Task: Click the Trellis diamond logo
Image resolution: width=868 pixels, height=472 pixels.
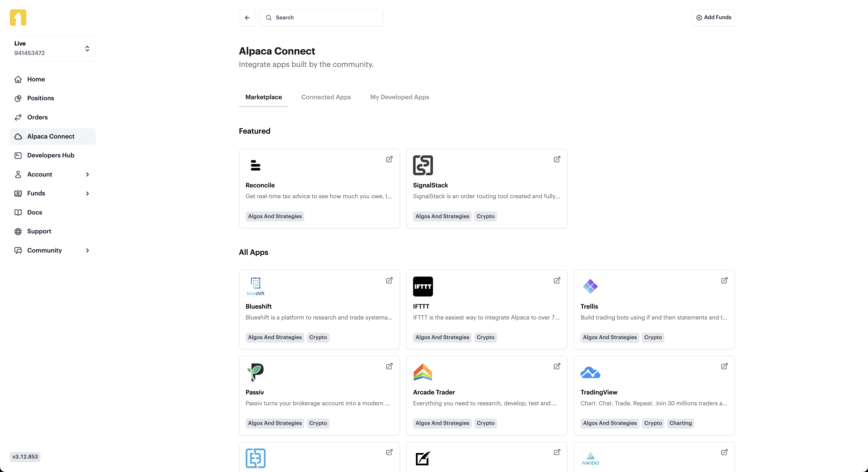Action: point(590,286)
